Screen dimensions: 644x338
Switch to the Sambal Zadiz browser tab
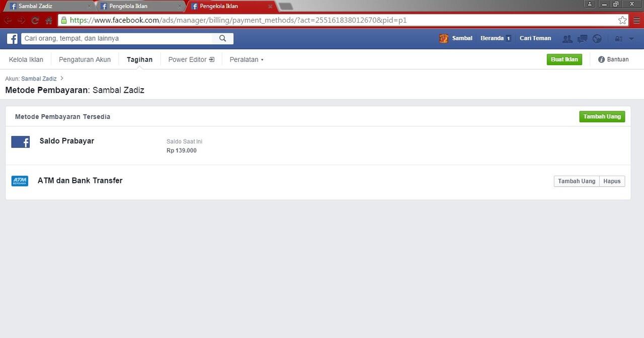[x=49, y=6]
